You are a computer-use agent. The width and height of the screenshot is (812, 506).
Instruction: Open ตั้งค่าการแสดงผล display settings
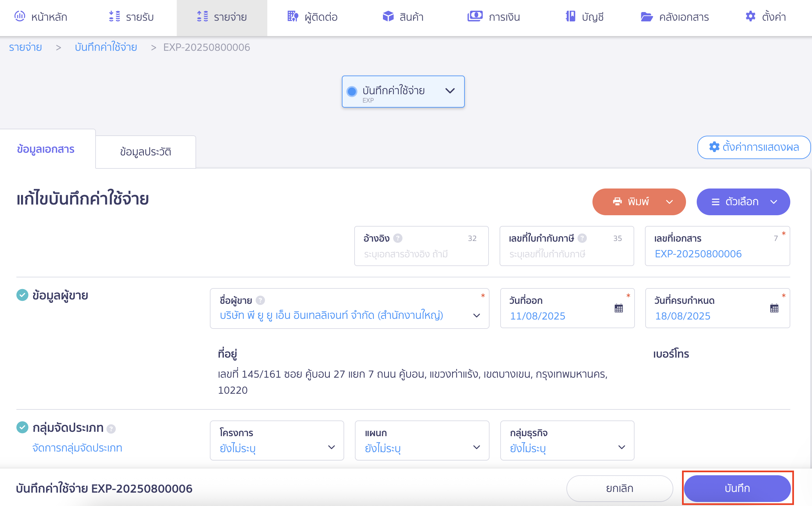tap(754, 147)
